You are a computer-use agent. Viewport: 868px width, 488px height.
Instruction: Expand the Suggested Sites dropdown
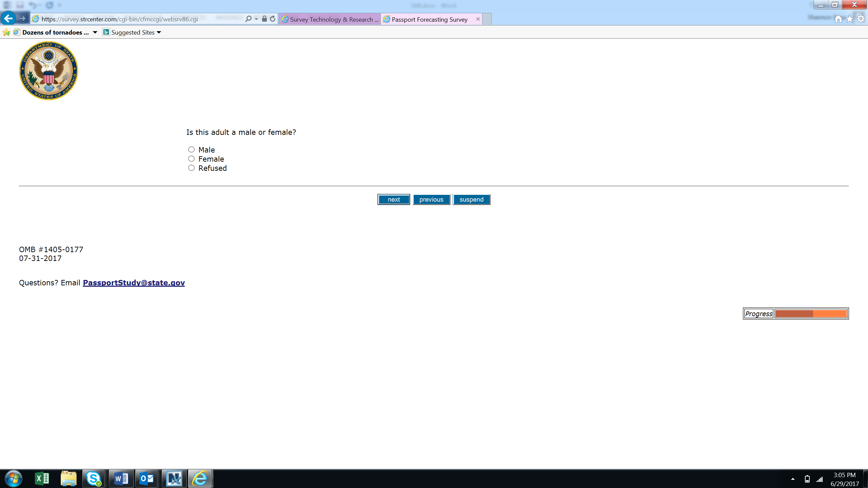[x=159, y=33]
